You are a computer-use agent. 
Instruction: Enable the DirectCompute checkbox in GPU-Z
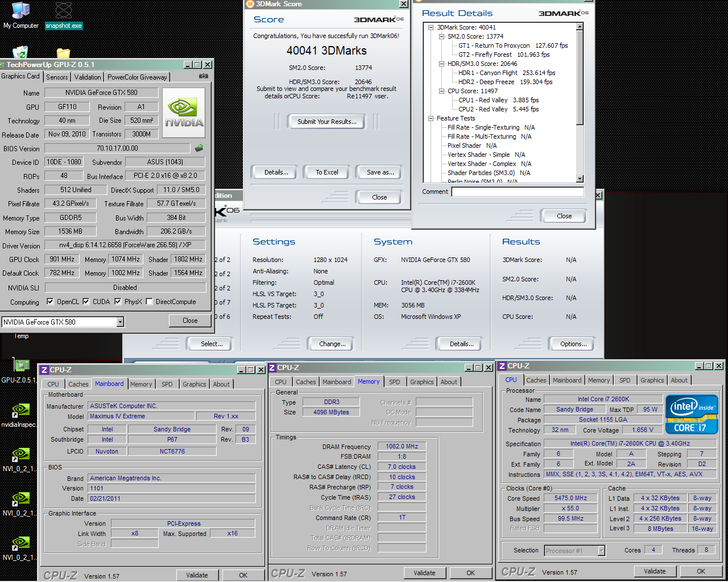click(x=149, y=302)
